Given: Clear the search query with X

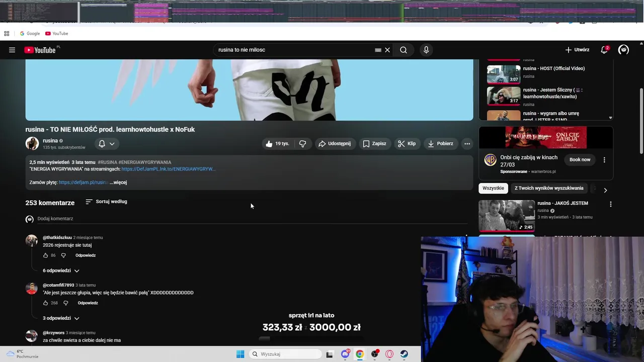Looking at the screenshot, I should pyautogui.click(x=387, y=50).
